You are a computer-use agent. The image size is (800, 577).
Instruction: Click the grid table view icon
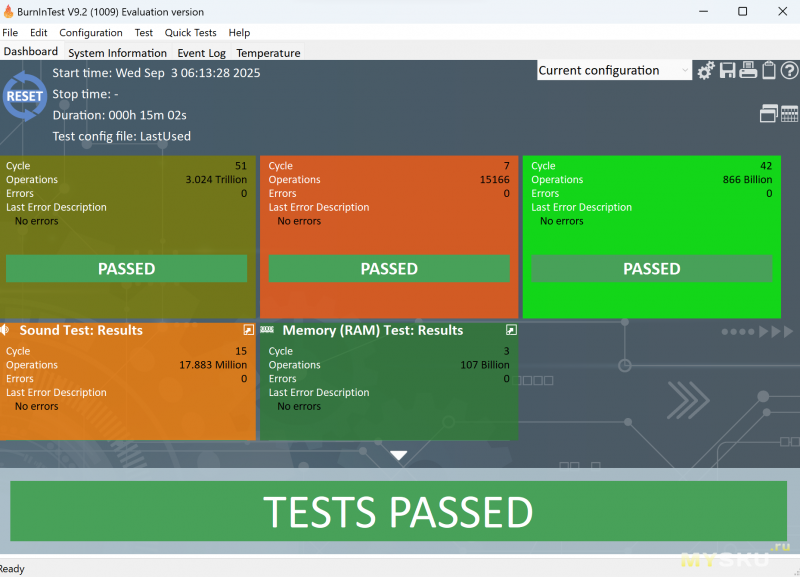pyautogui.click(x=789, y=114)
